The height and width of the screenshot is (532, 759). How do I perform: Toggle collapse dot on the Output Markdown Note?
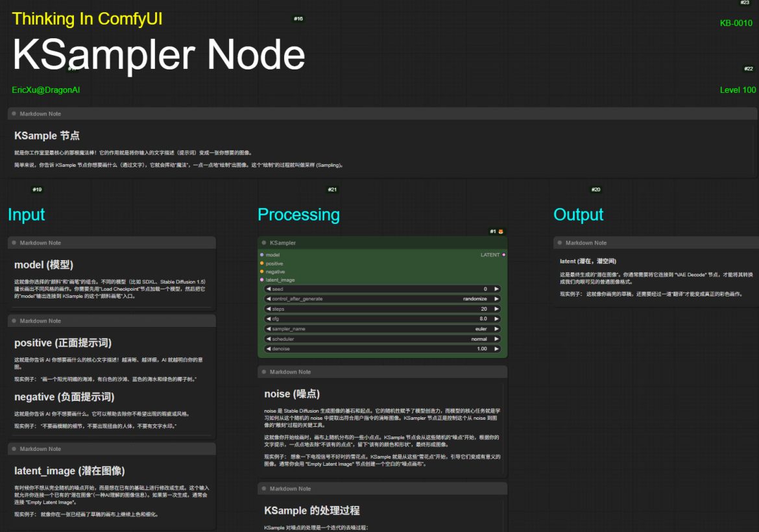(559, 243)
